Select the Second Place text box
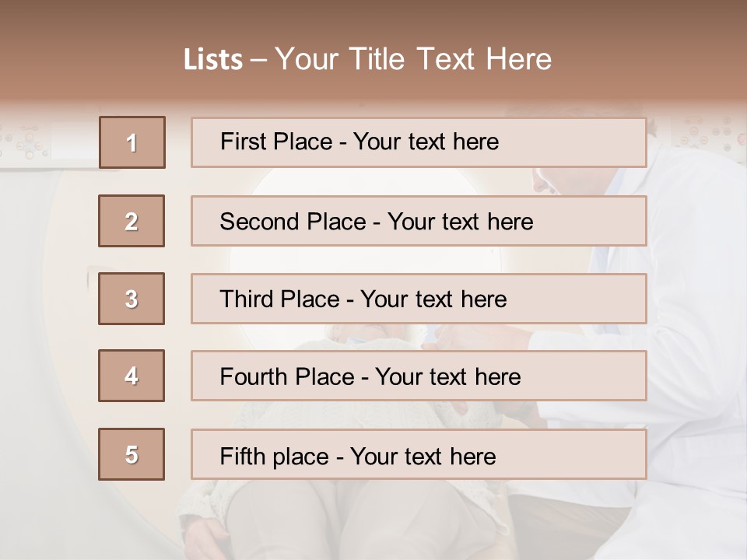The width and height of the screenshot is (747, 560). (419, 221)
